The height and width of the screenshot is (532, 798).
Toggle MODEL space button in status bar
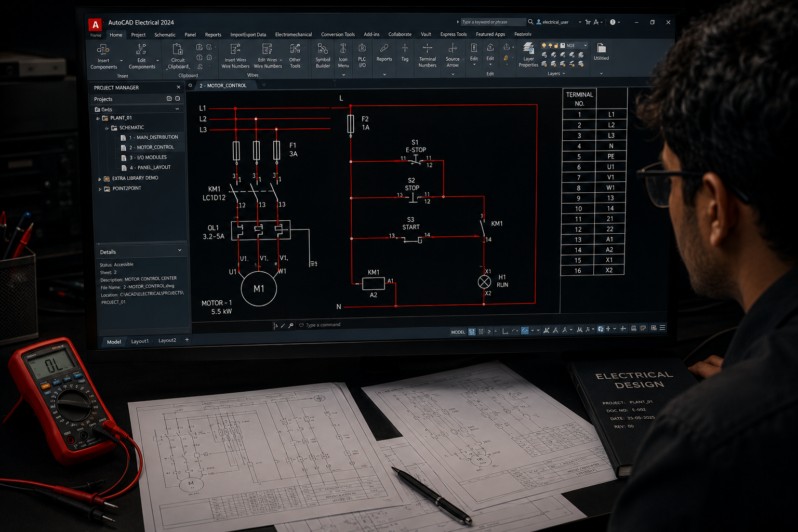coord(458,332)
